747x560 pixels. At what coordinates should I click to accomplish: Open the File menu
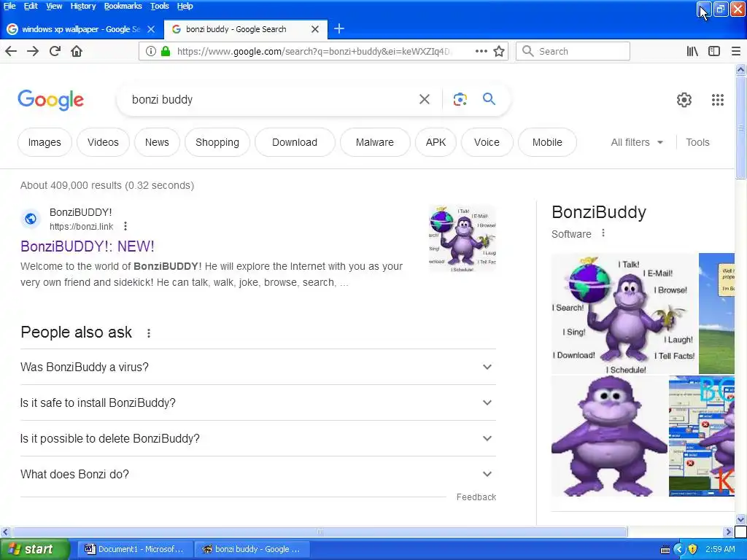9,6
